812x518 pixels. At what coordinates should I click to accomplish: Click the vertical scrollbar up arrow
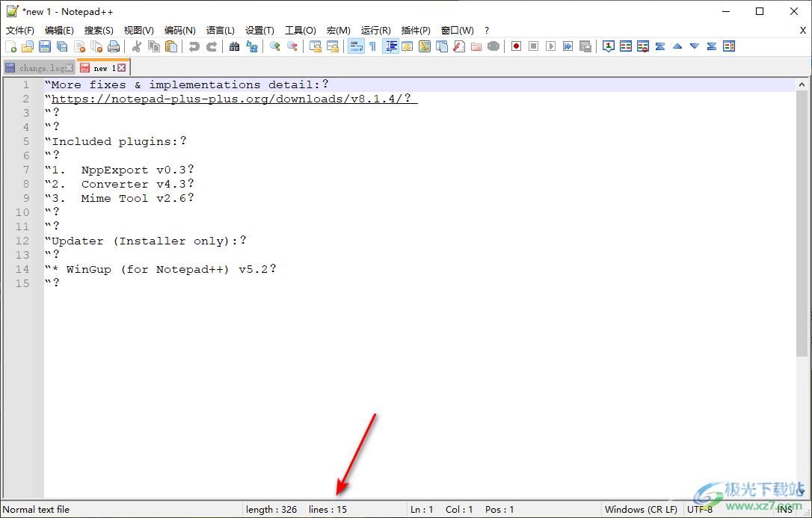[x=802, y=85]
